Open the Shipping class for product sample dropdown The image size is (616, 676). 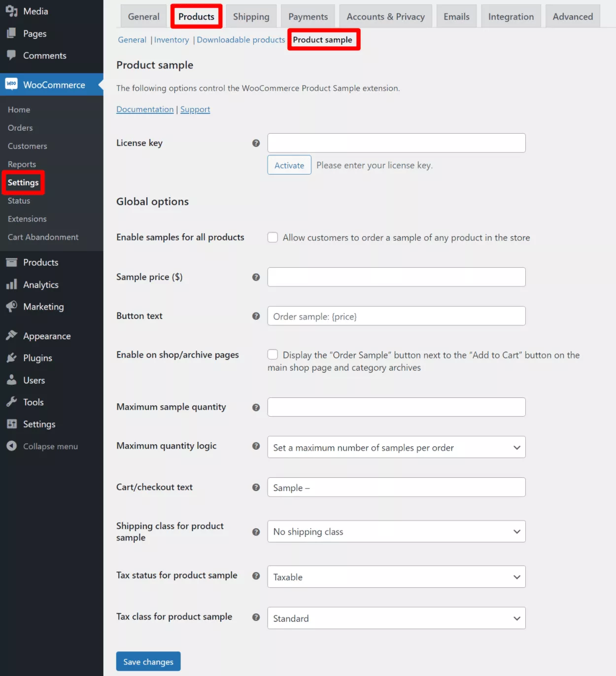(x=396, y=532)
